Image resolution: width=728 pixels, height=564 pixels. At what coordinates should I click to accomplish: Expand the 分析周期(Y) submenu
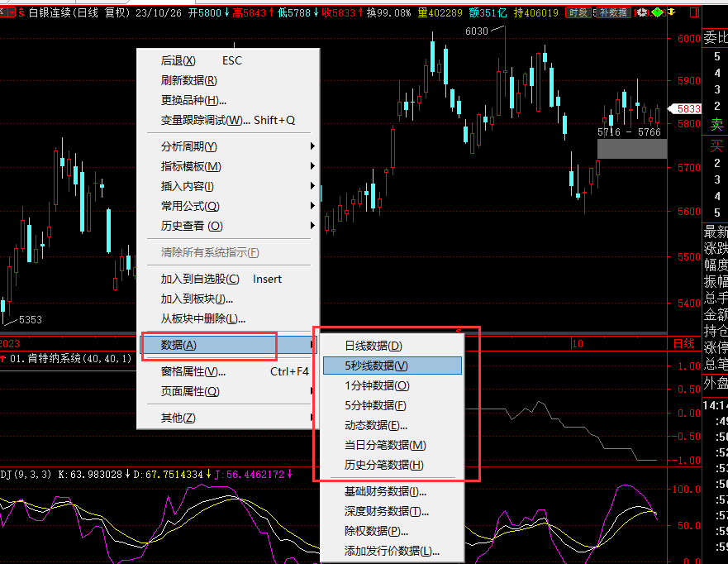tap(228, 147)
